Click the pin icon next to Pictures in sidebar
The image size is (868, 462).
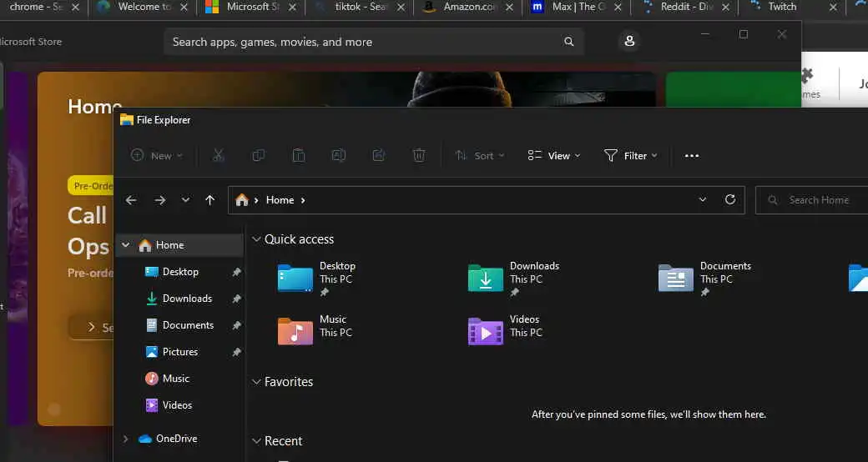[236, 351]
